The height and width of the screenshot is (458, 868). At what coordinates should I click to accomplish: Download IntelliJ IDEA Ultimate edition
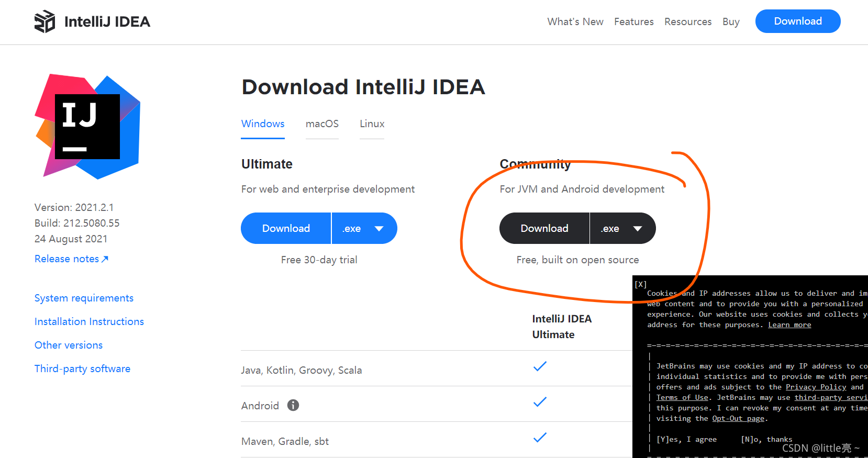[286, 228]
